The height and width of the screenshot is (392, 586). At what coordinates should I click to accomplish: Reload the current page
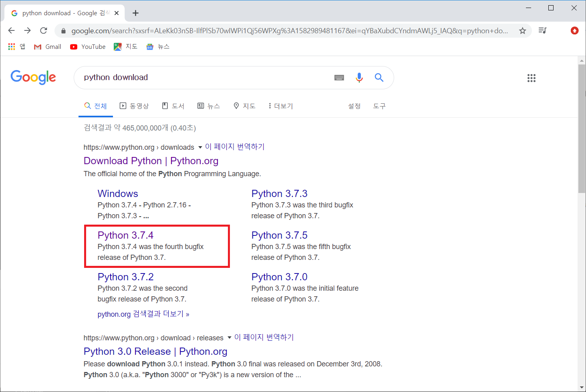point(44,30)
